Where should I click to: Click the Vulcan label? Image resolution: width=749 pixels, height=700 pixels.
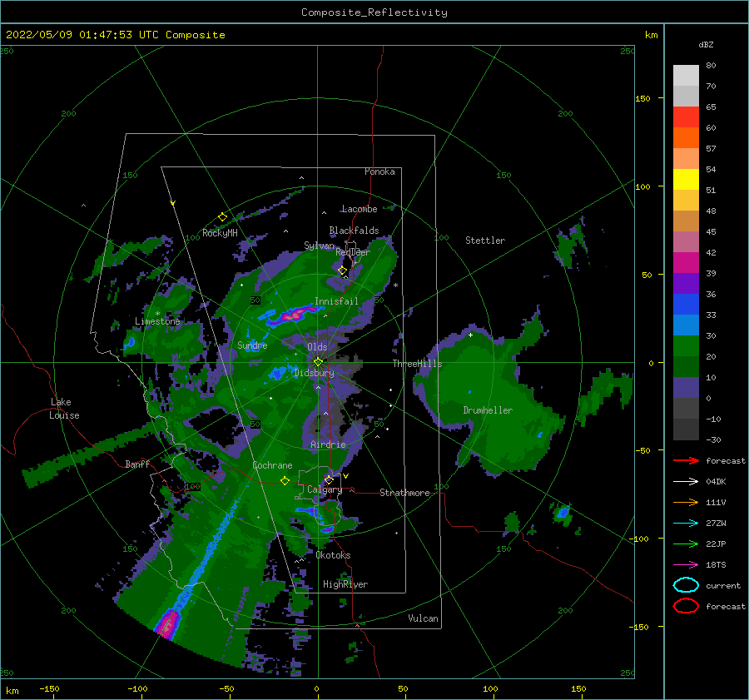pyautogui.click(x=423, y=618)
